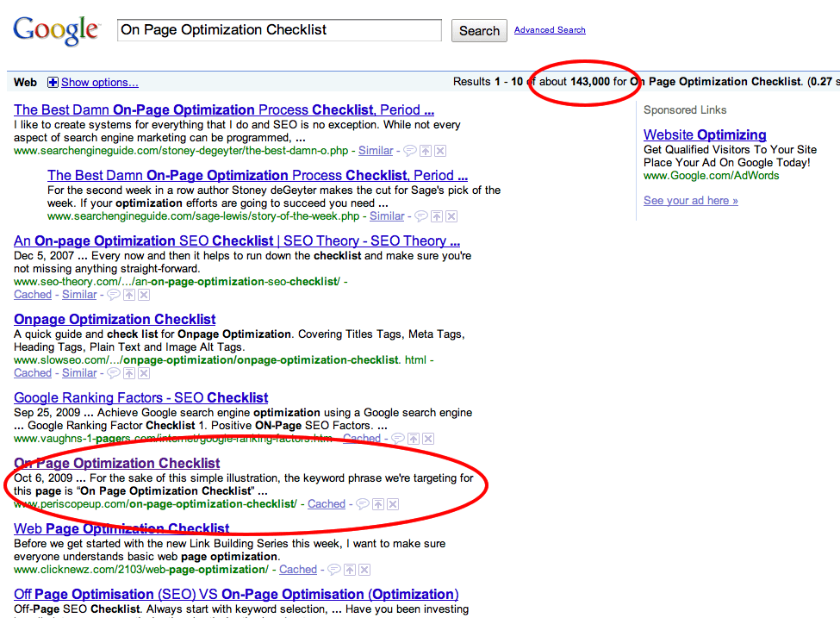840x618 pixels.
Task: Click Similar link for searchengineguide stoney-degeyter result
Action: tap(376, 151)
